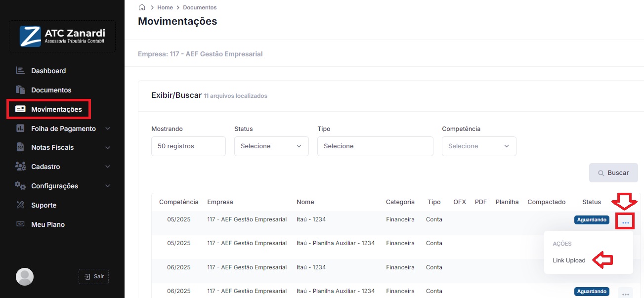The height and width of the screenshot is (298, 644).
Task: Open three-dots actions for first Itaú row
Action: click(x=625, y=222)
